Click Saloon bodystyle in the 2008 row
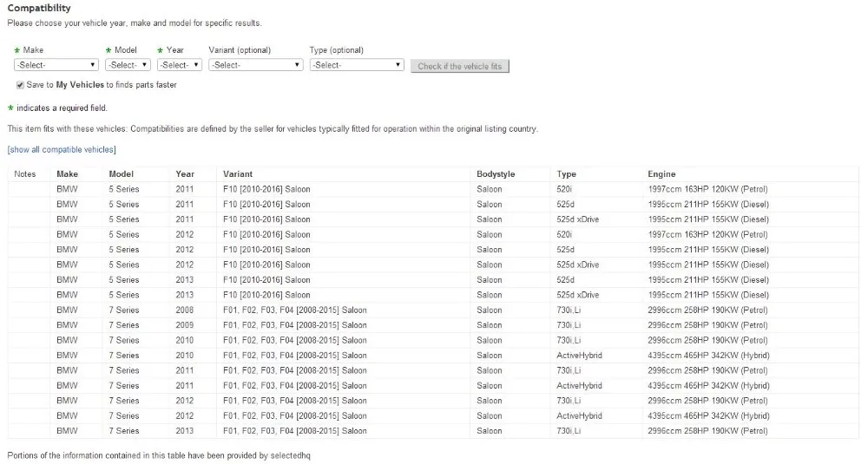 coord(490,310)
